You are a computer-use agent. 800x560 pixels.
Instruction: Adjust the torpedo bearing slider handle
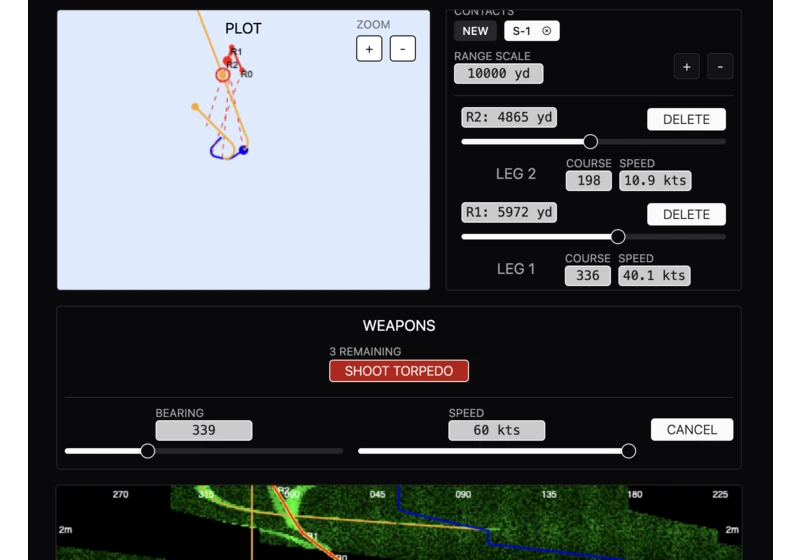(147, 451)
